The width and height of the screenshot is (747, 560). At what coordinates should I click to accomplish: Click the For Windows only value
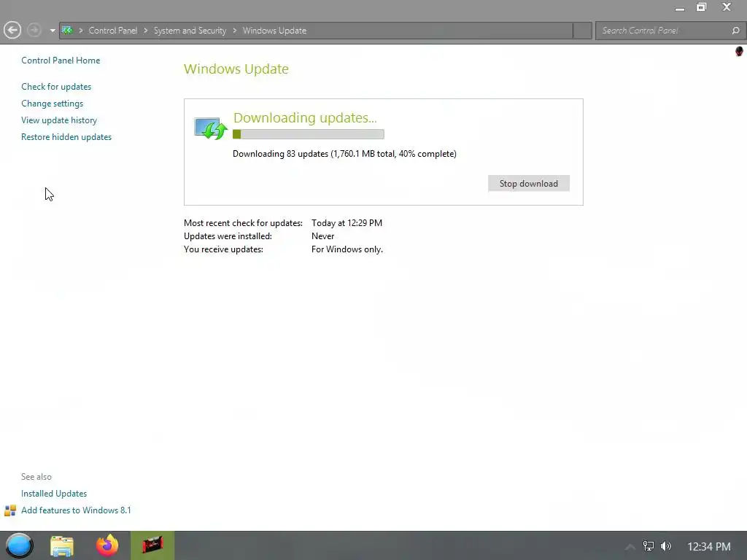pos(347,249)
